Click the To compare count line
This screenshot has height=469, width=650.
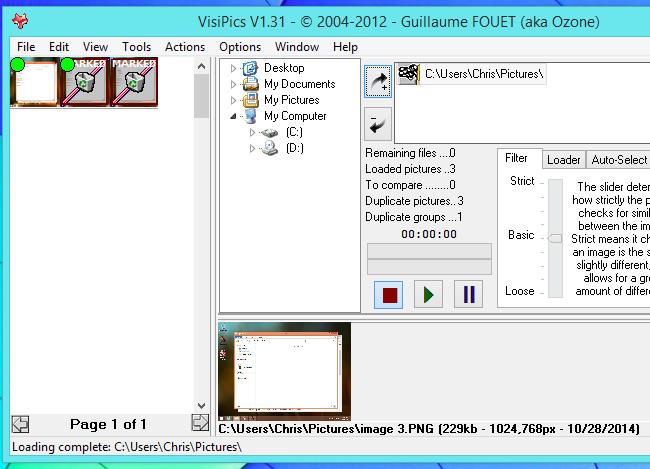410,185
